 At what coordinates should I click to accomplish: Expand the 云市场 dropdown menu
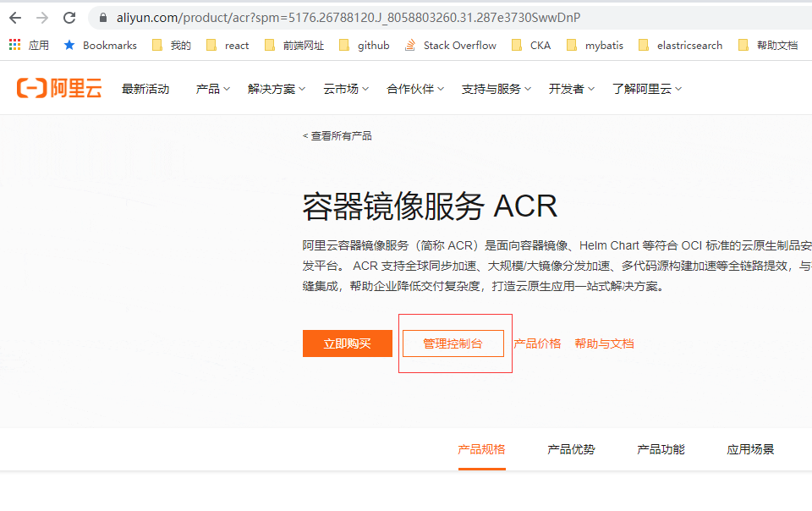point(346,89)
